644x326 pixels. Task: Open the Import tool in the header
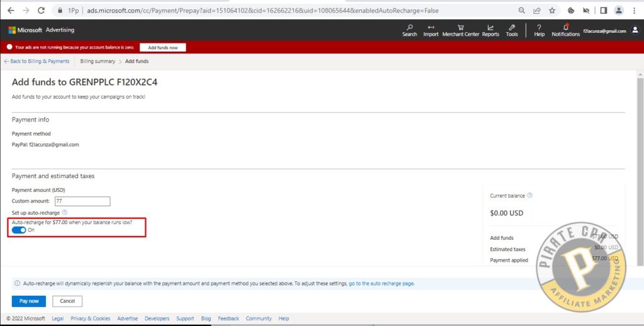coord(431,30)
